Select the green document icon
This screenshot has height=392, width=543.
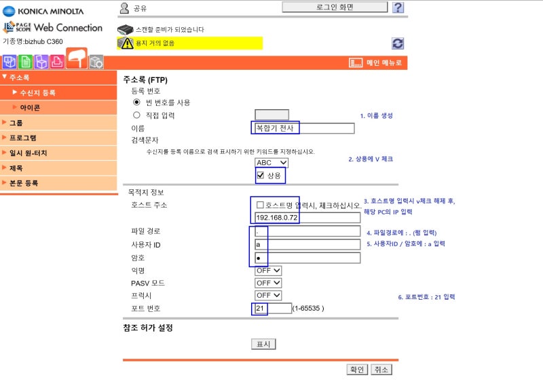[x=25, y=62]
